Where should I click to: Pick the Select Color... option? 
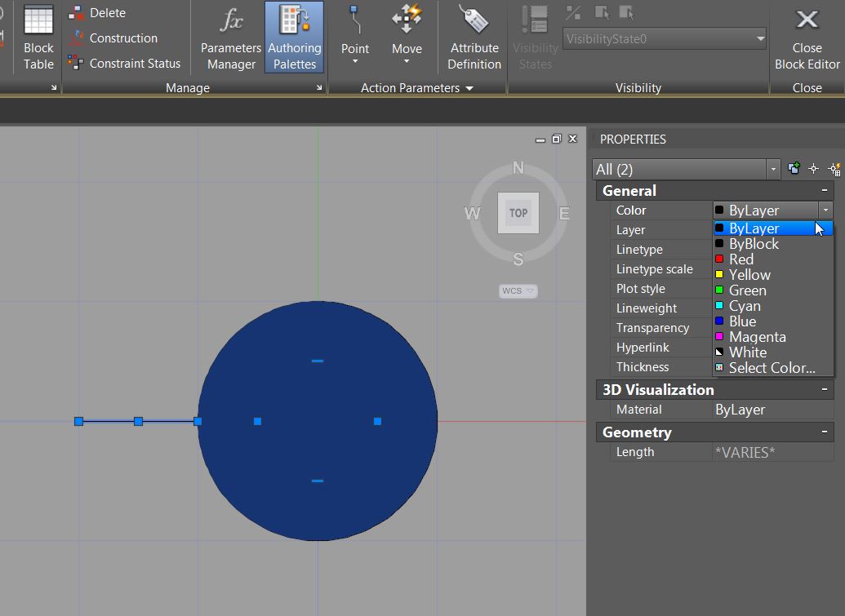coord(772,368)
